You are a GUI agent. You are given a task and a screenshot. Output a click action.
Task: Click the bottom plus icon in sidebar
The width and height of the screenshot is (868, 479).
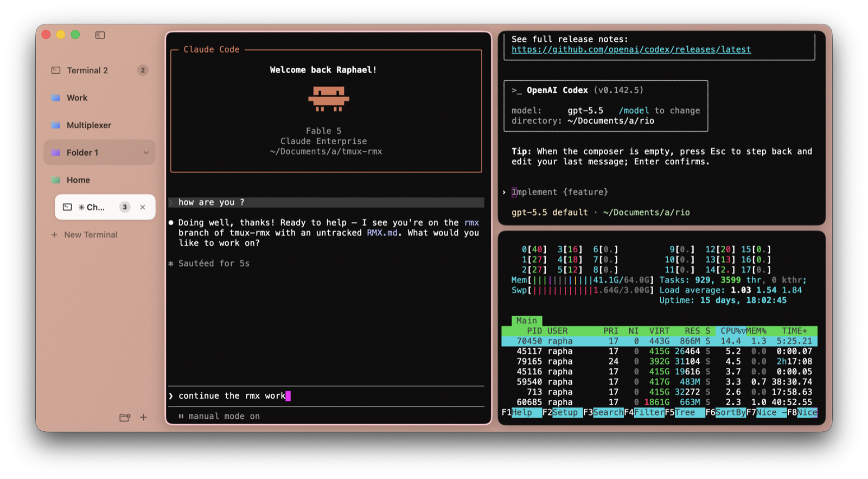143,417
